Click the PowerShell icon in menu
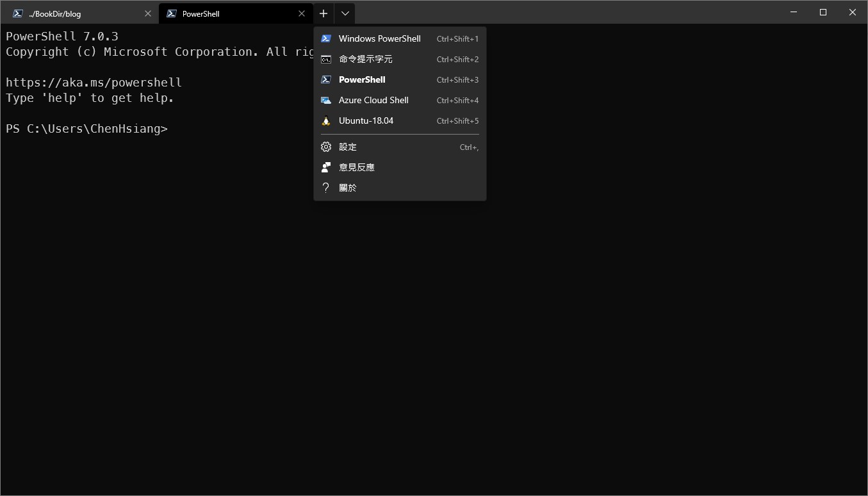 tap(326, 80)
